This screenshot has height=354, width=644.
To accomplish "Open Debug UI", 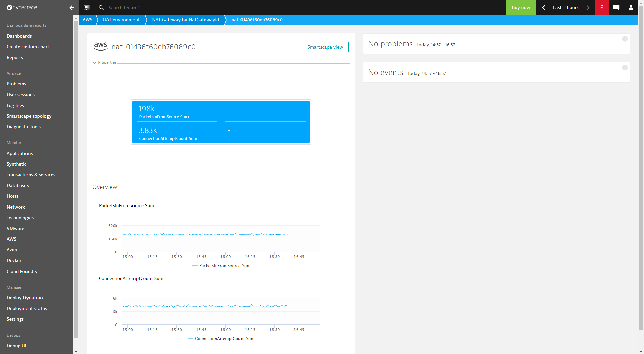I will [16, 346].
